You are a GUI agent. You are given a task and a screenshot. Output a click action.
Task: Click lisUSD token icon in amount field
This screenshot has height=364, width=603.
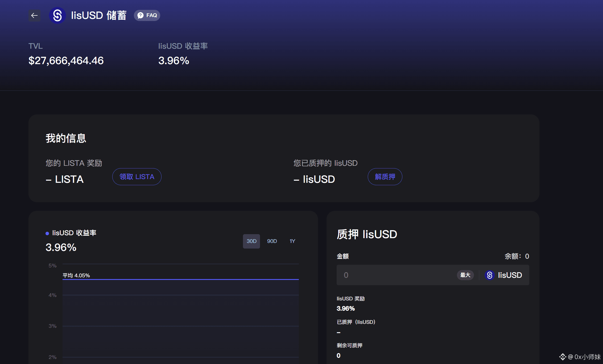(x=489, y=275)
